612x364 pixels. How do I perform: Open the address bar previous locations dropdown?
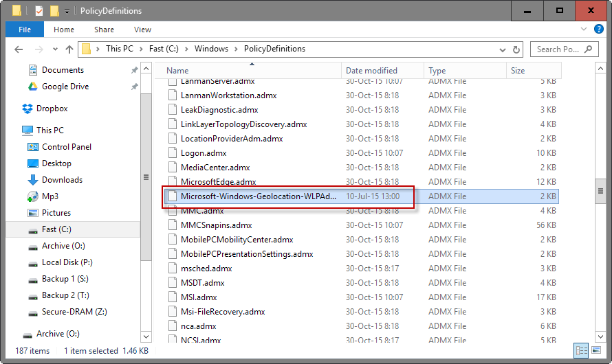click(503, 49)
